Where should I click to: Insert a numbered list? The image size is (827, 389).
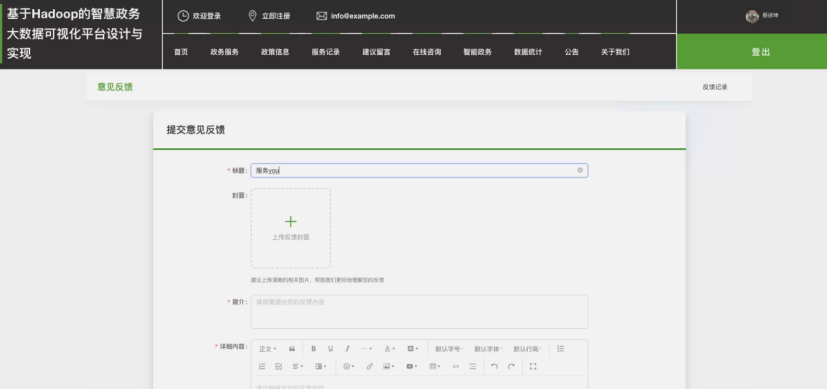(x=262, y=366)
